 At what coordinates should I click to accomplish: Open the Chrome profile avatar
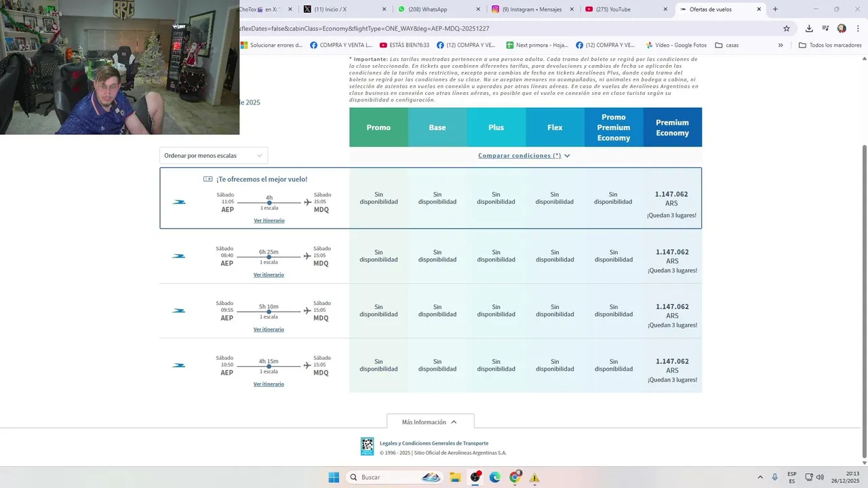point(842,28)
